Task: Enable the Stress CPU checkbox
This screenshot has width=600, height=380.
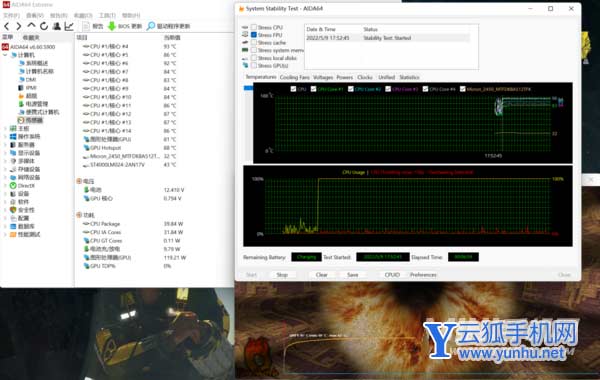Action: click(x=254, y=27)
